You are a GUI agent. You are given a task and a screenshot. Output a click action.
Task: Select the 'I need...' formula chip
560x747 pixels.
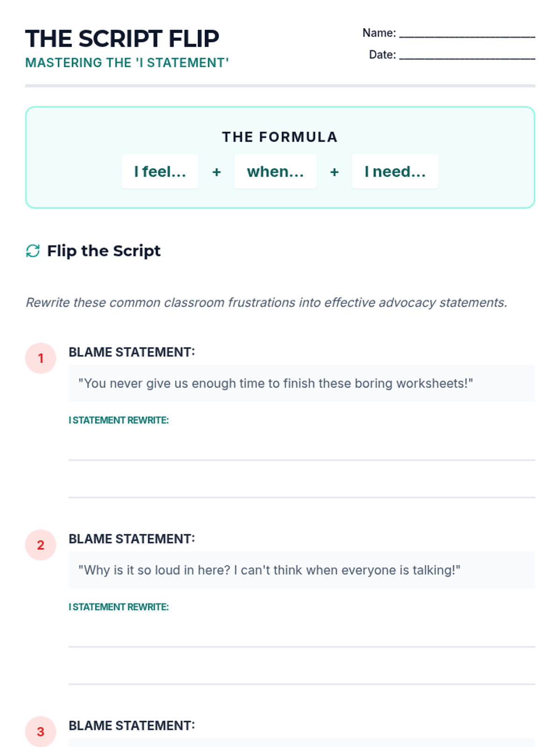[x=395, y=172]
